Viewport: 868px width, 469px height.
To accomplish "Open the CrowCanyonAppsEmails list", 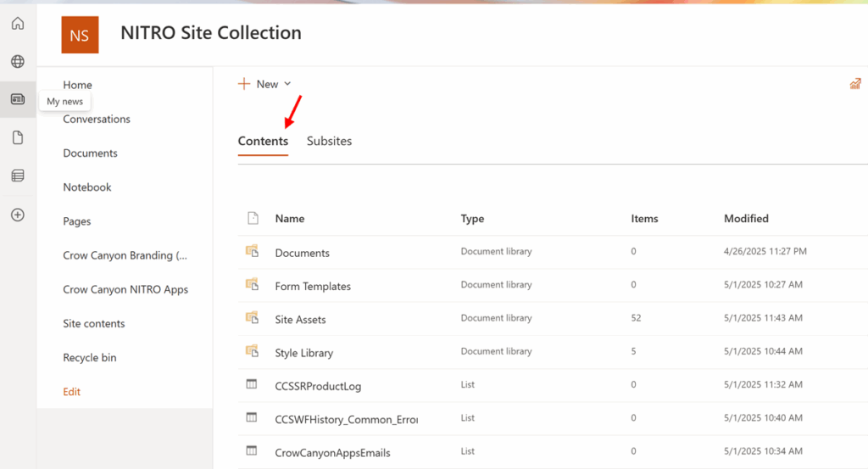I will pyautogui.click(x=332, y=452).
